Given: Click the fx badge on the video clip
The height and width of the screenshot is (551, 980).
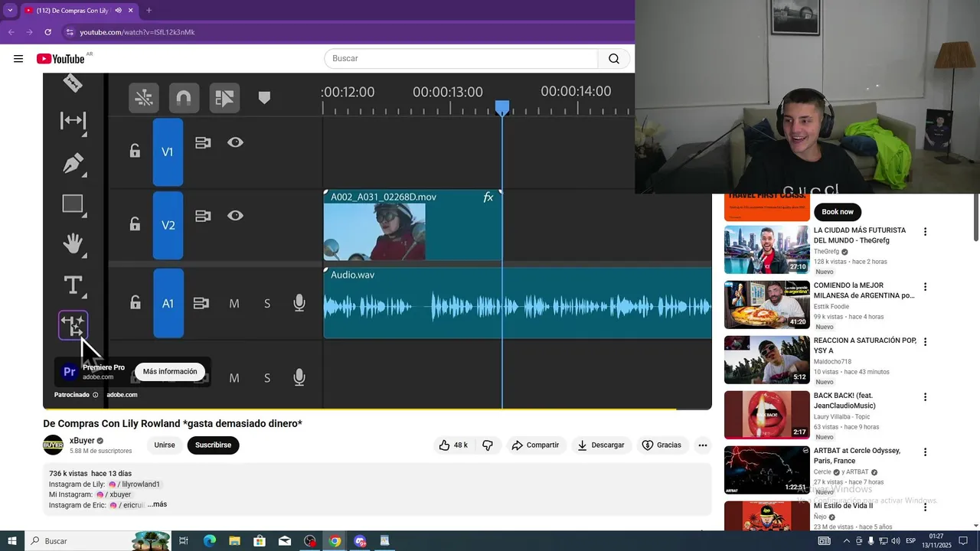Looking at the screenshot, I should pos(488,197).
